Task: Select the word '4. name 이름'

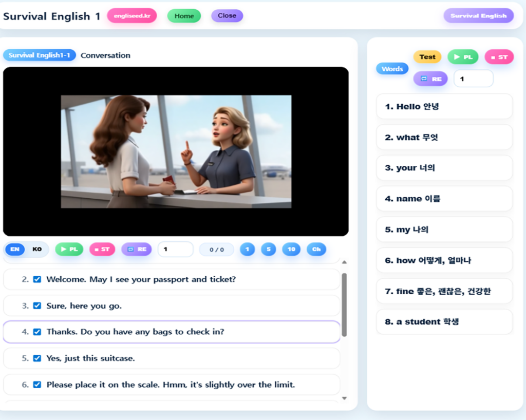Action: [444, 199]
